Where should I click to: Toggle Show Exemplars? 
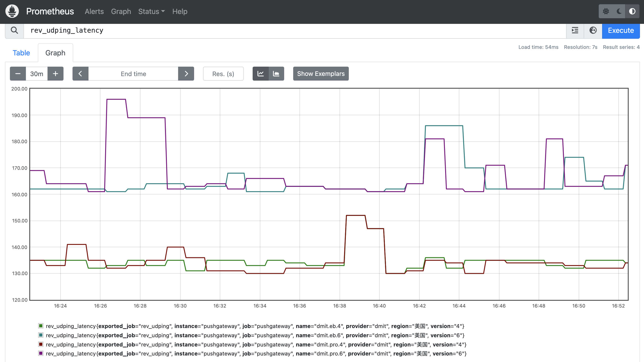[321, 74]
